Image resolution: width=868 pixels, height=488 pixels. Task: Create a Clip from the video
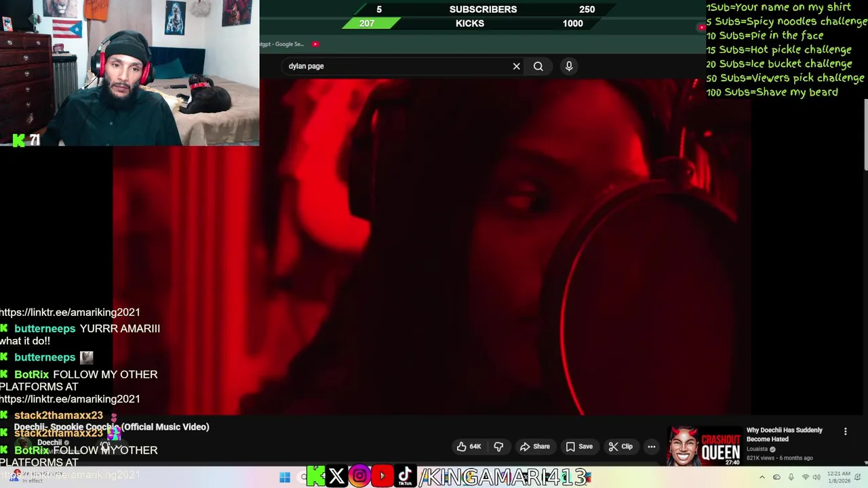tap(620, 447)
